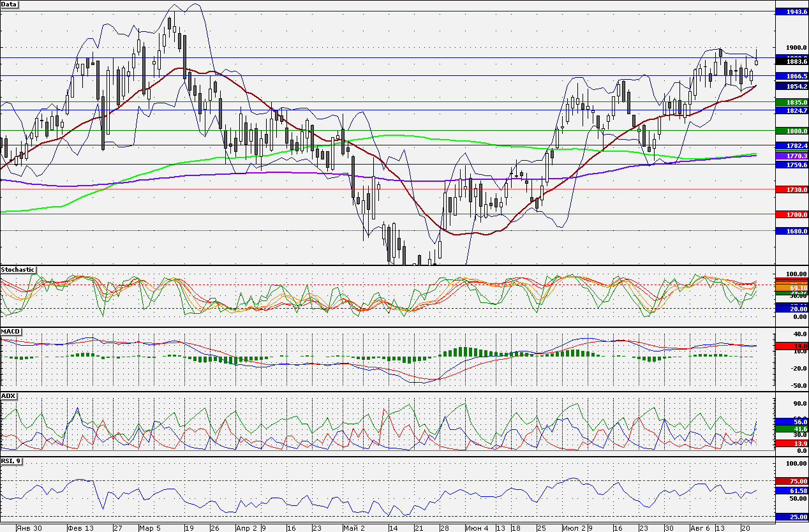
Task: Click the blue 61.58 RSI value tag
Action: pos(790,491)
